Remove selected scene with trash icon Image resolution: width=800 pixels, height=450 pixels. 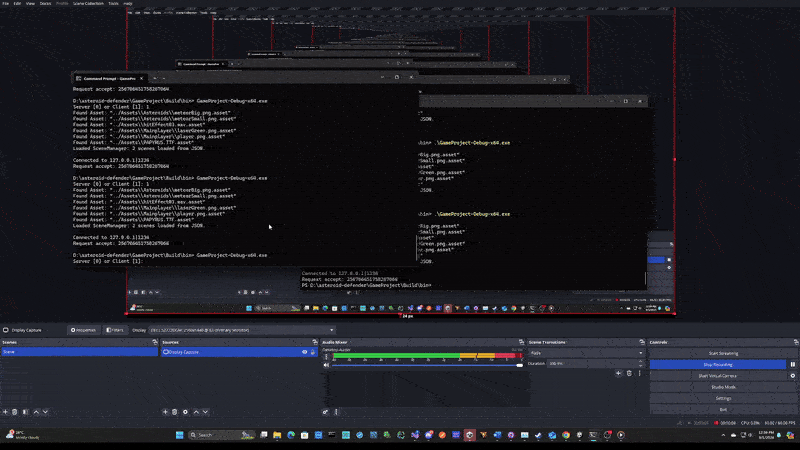pyautogui.click(x=15, y=412)
